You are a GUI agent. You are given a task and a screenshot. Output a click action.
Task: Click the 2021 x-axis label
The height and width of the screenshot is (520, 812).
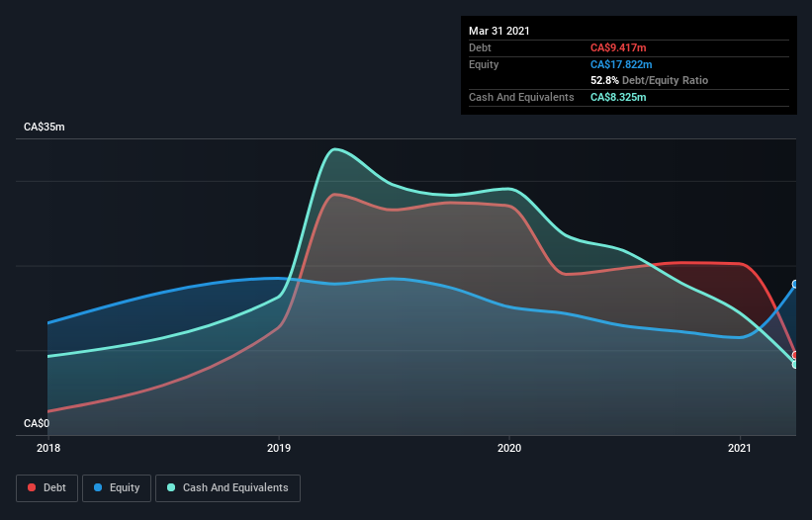pos(740,448)
